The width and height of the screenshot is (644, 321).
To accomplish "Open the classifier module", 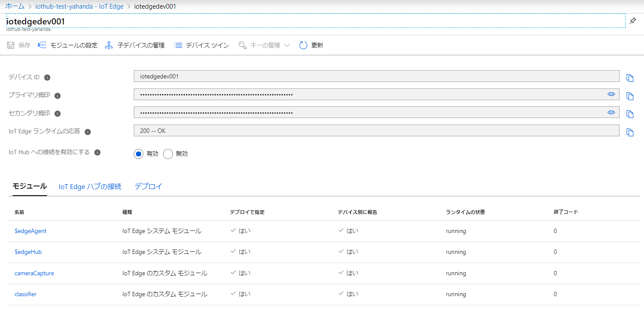I will point(25,294).
